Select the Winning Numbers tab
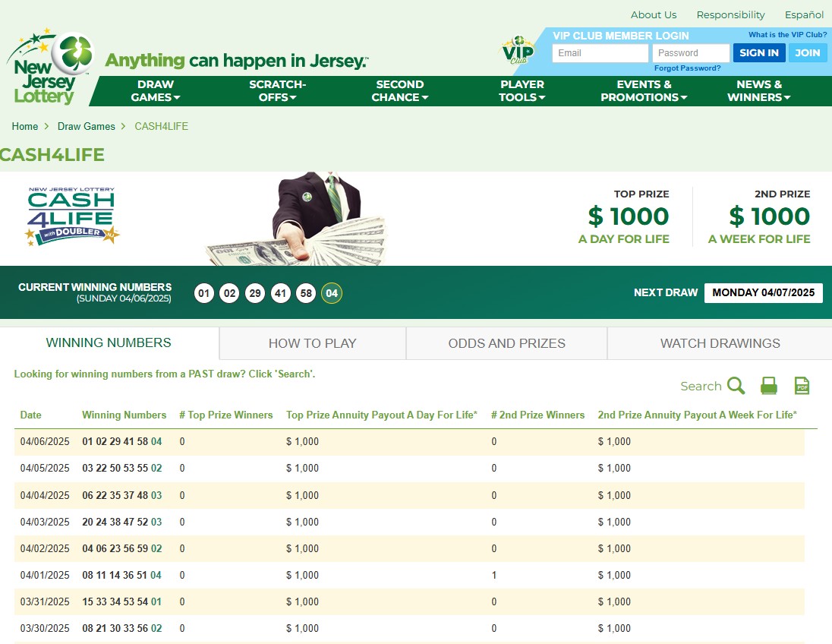The image size is (832, 644). click(x=109, y=343)
